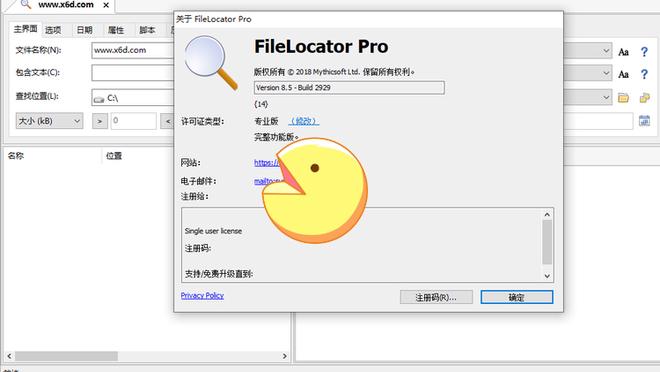Image resolution: width=660 pixels, height=372 pixels.
Task: Click the Single user license text
Action: [x=213, y=231]
